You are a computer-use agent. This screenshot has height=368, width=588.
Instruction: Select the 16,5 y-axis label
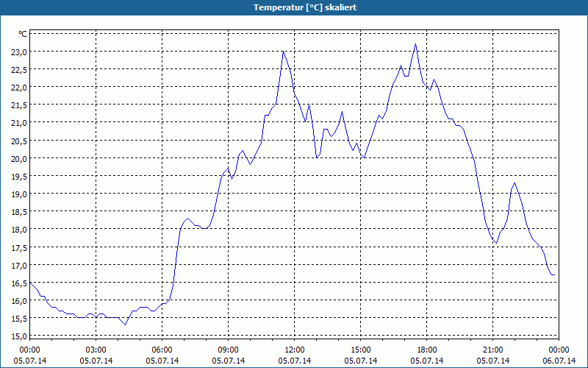coord(20,283)
